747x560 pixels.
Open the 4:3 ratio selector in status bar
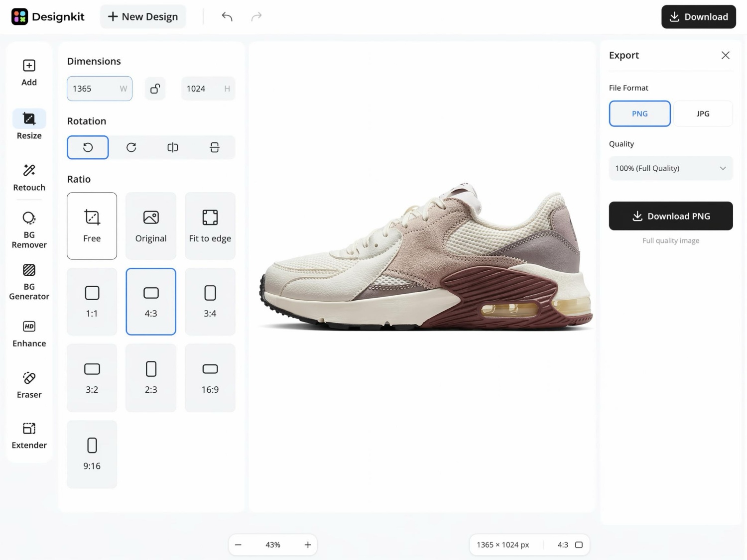tap(570, 545)
